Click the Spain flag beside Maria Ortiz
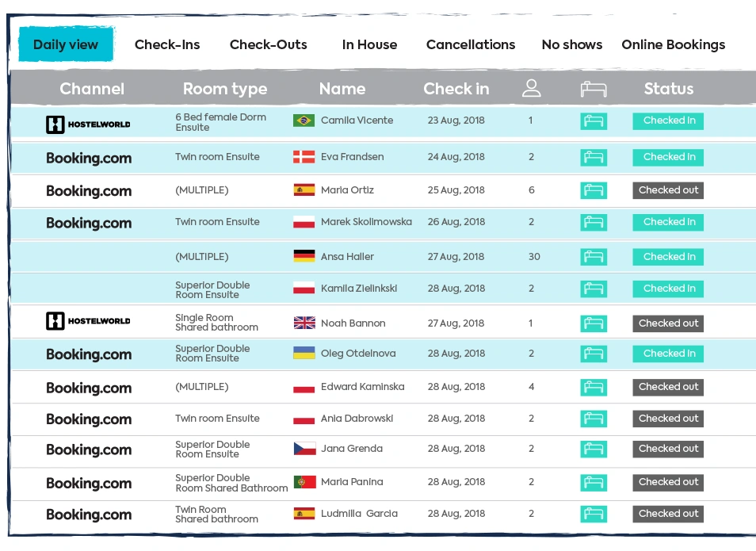This screenshot has height=551, width=756. pos(304,189)
